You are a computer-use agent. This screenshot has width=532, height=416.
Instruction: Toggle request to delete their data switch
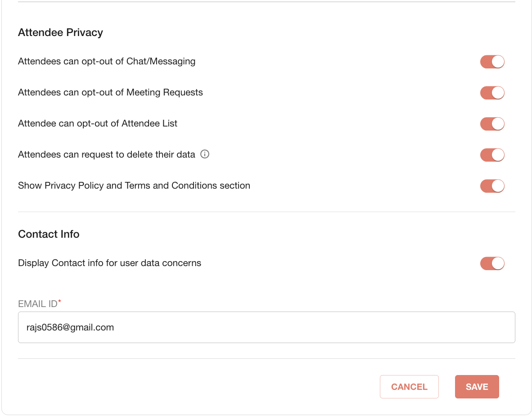click(492, 155)
